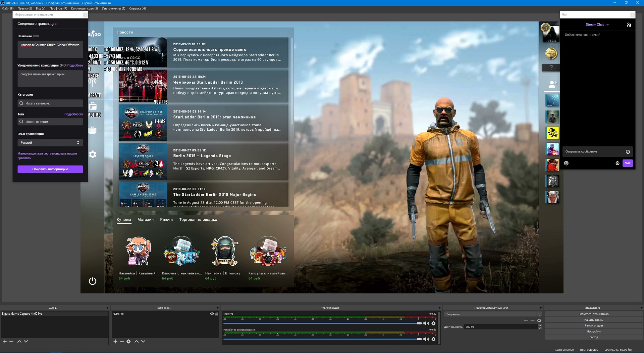Add a scene transition plus icon
The image size is (644, 353).
pos(526,320)
